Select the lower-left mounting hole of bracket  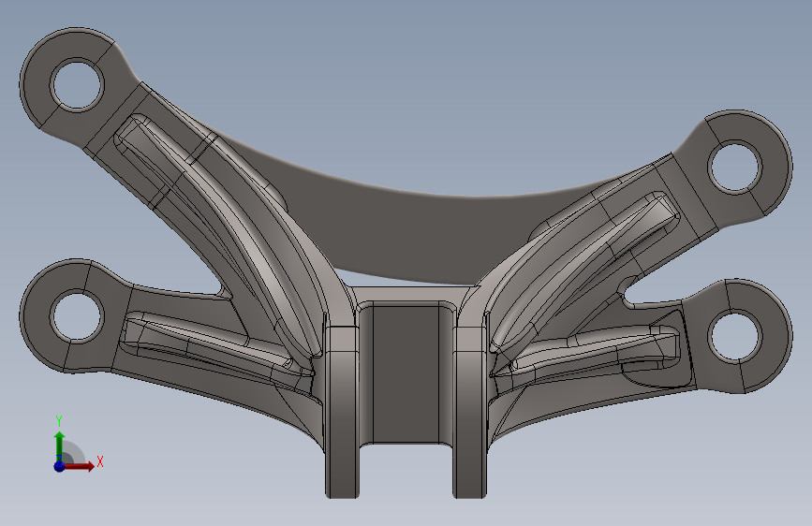tap(77, 315)
